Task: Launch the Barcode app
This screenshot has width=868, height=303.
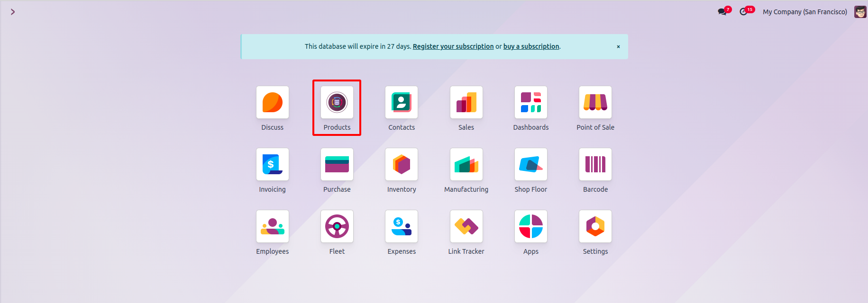Action: [595, 164]
